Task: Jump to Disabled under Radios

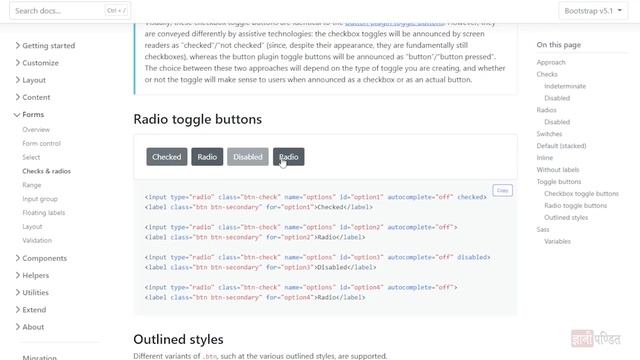Action: [x=557, y=122]
